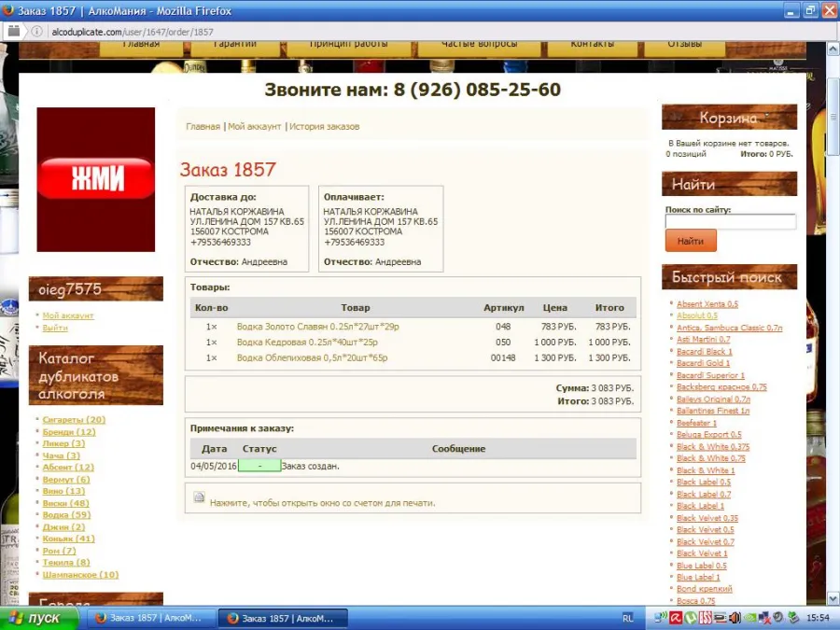Open Bond крепкий link
Viewport: 840px width, 630px height.
point(705,589)
